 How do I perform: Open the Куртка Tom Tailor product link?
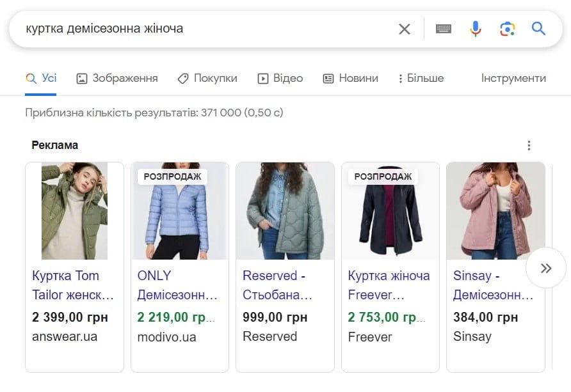coord(73,285)
